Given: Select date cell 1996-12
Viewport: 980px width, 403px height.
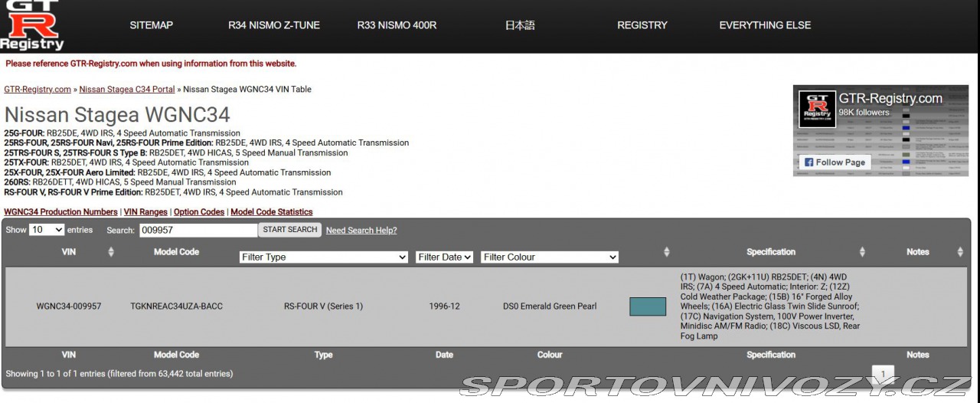Looking at the screenshot, I should [445, 306].
